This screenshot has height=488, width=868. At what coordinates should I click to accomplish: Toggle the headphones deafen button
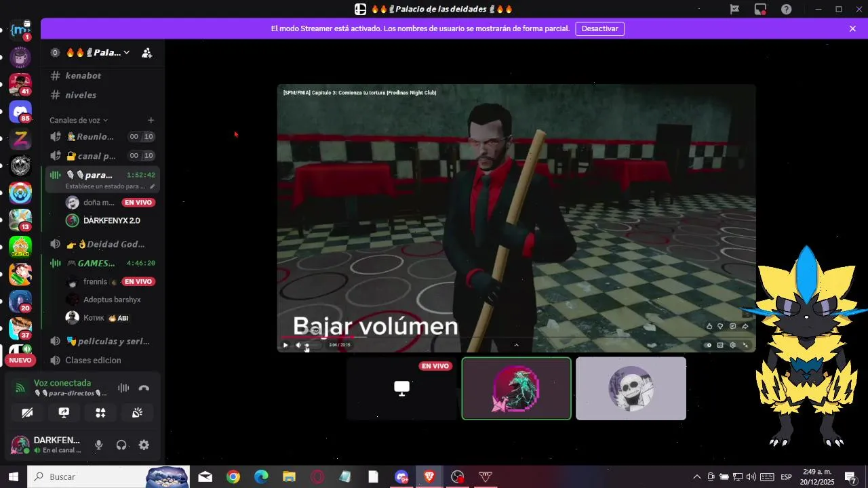[121, 445]
